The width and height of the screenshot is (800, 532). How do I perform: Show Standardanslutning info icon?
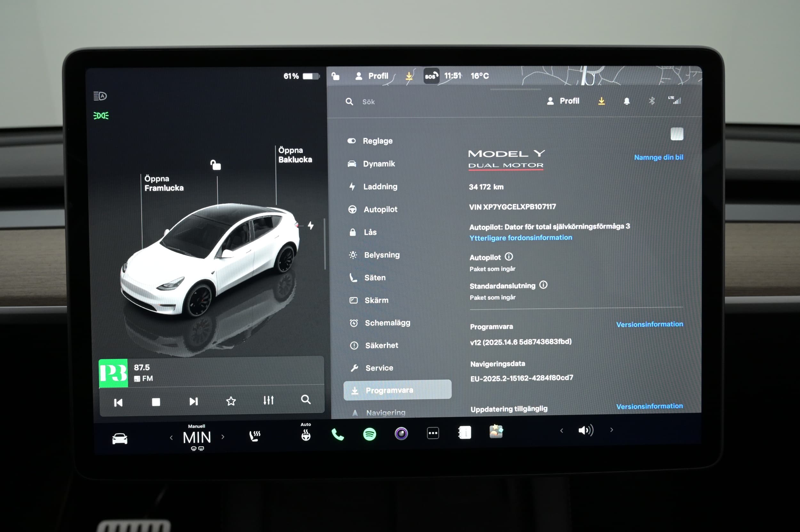pyautogui.click(x=543, y=285)
